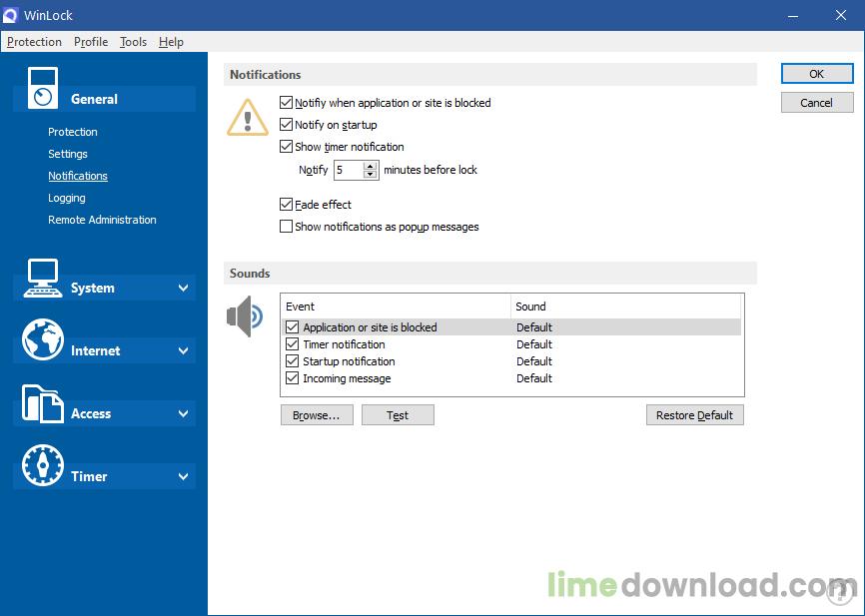Toggle Notify when application or site is blocked

coord(286,103)
